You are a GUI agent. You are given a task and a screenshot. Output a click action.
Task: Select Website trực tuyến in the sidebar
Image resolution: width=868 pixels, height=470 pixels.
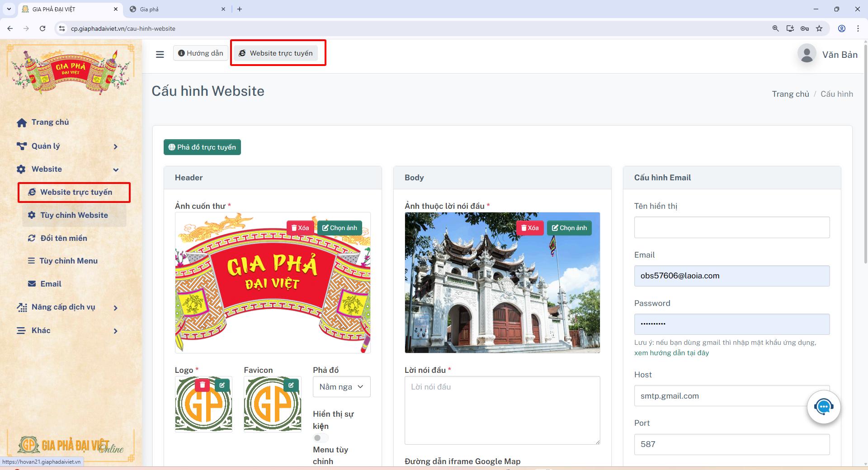click(x=76, y=192)
